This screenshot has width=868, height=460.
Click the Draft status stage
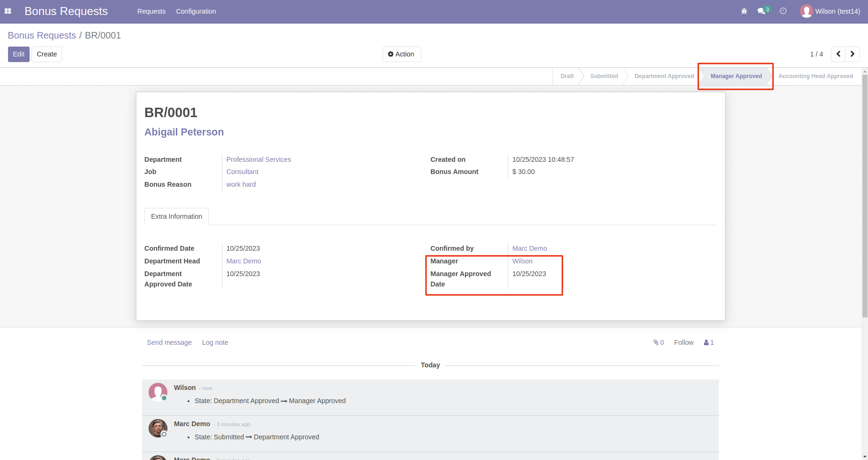tap(567, 76)
